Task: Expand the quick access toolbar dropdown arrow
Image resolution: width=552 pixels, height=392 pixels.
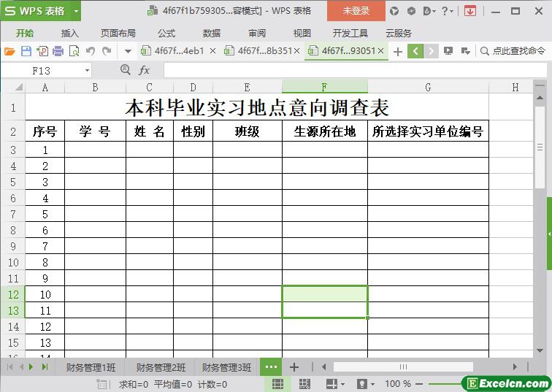Action: click(x=129, y=52)
